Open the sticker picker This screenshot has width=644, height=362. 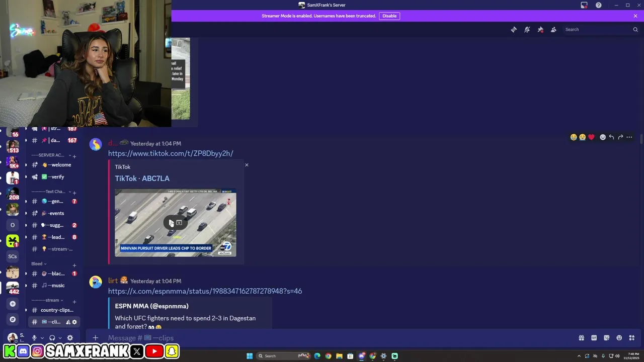(606, 338)
